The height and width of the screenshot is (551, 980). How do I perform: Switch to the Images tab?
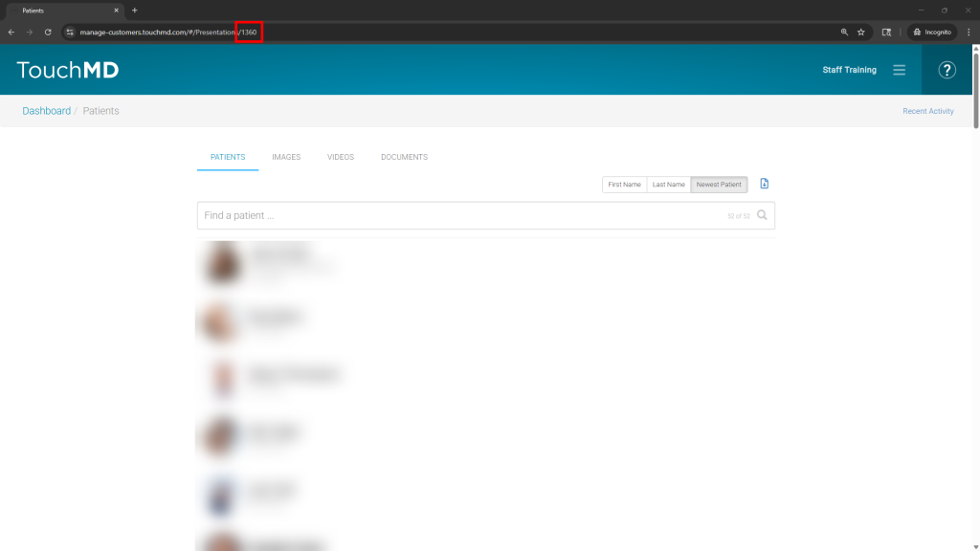[286, 157]
